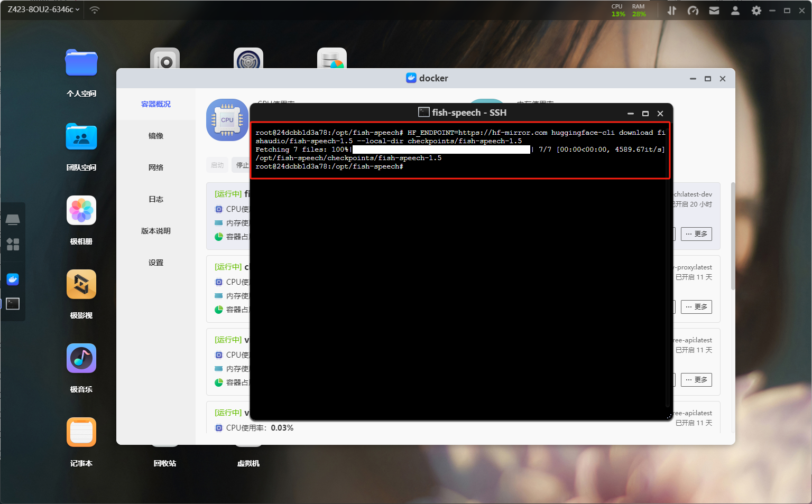Open the 个人空间 folder icon
The height and width of the screenshot is (504, 812).
[x=81, y=63]
